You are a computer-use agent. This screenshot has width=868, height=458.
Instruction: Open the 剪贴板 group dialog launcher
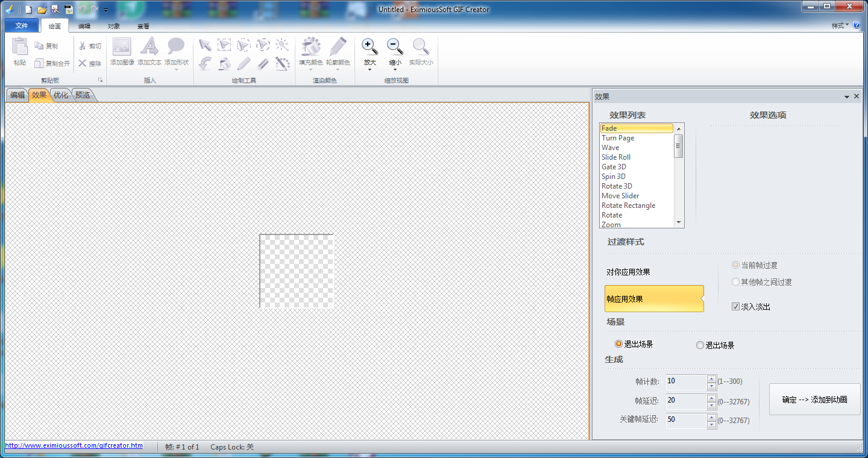[101, 80]
